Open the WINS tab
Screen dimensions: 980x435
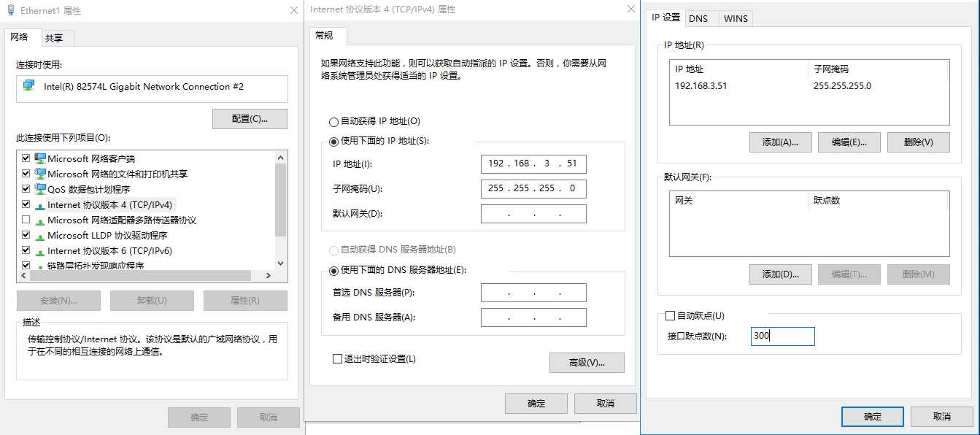736,18
